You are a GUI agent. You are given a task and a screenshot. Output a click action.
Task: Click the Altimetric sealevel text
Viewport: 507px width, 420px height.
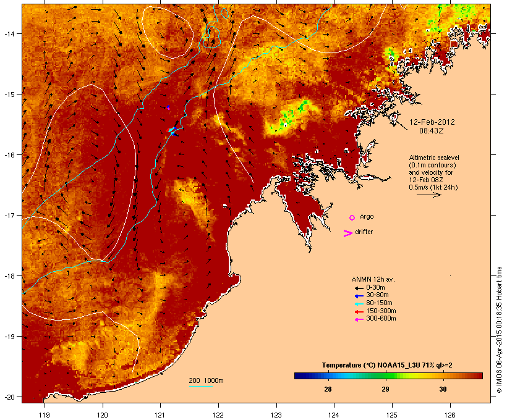click(434, 157)
